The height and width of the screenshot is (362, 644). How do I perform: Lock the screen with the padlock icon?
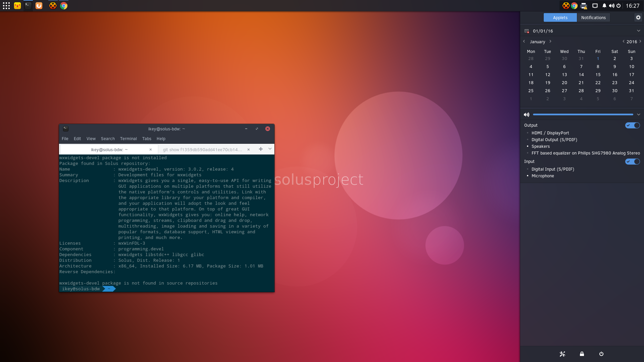582,354
